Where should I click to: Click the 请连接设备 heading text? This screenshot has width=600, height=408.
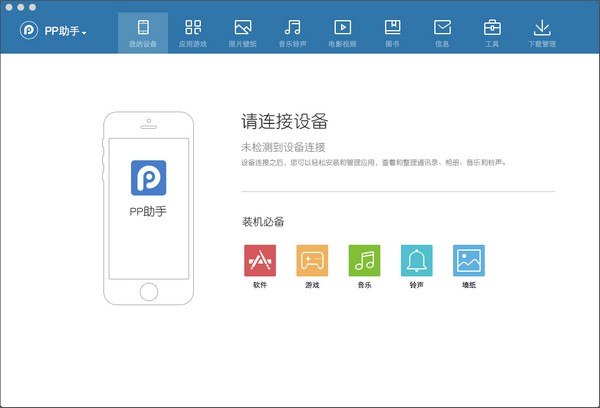(x=284, y=122)
